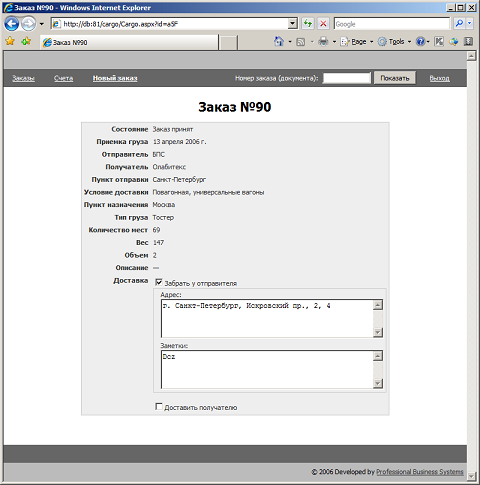Image resolution: width=480 pixels, height=485 pixels.
Task: Open Favorites Center star icon
Action: (10, 41)
